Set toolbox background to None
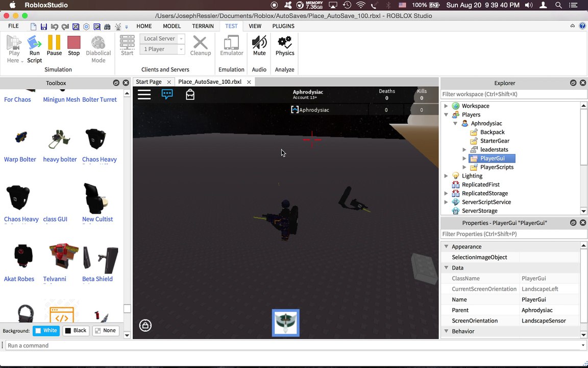The height and width of the screenshot is (368, 588). (106, 331)
